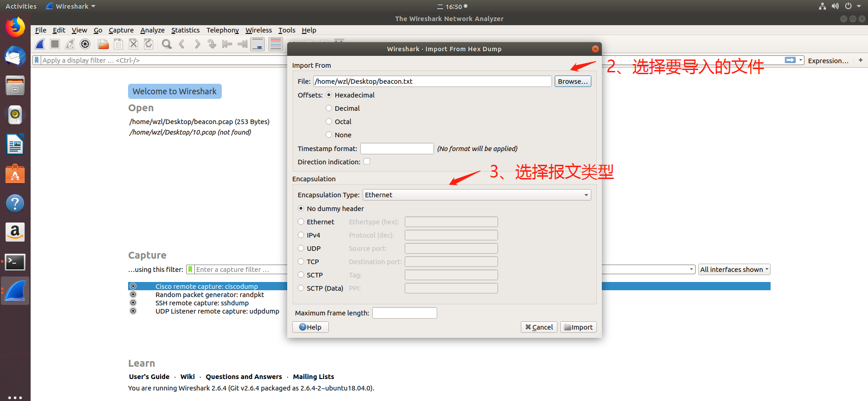Select None offsets option

pos(329,135)
